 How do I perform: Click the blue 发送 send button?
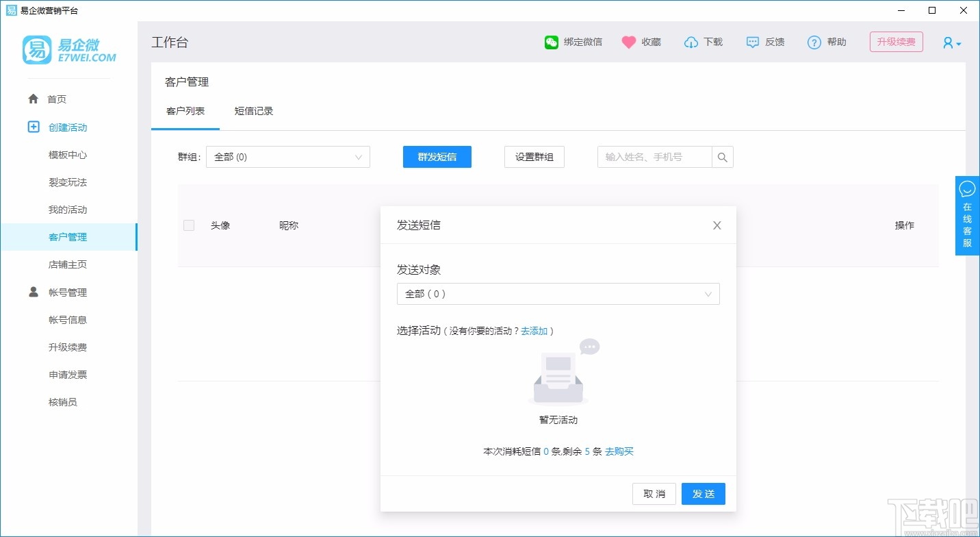pyautogui.click(x=703, y=493)
